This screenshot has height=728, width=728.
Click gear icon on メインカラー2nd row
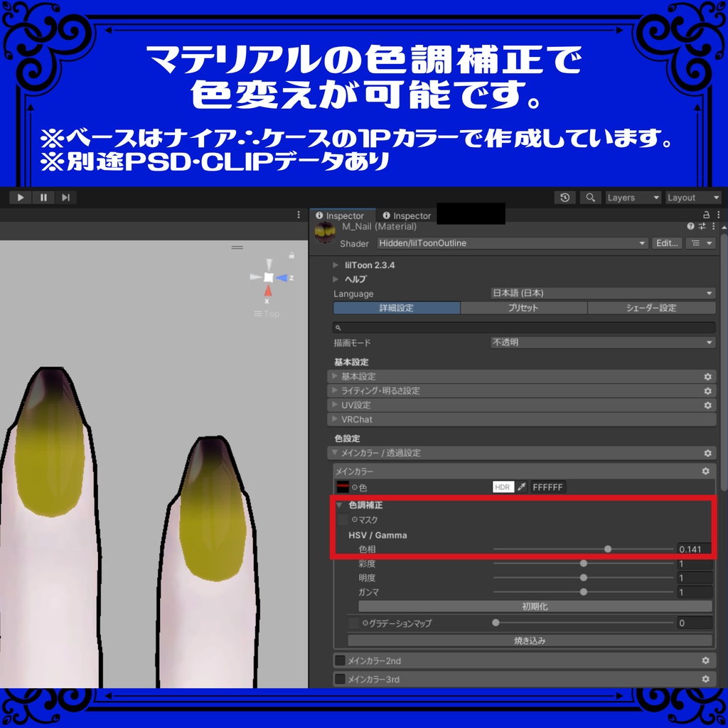(x=706, y=660)
